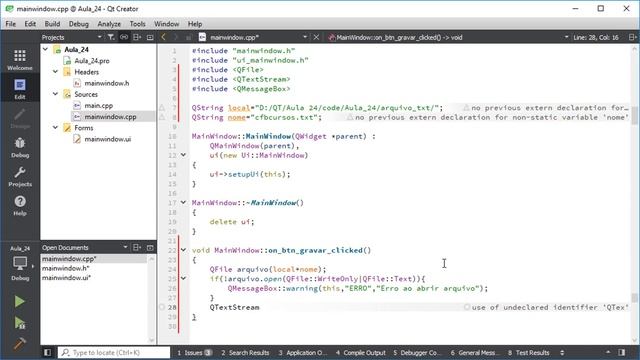Screen dimensions: 640x360
Task: Build the project with hammer icon
Action: [x=20, y=344]
